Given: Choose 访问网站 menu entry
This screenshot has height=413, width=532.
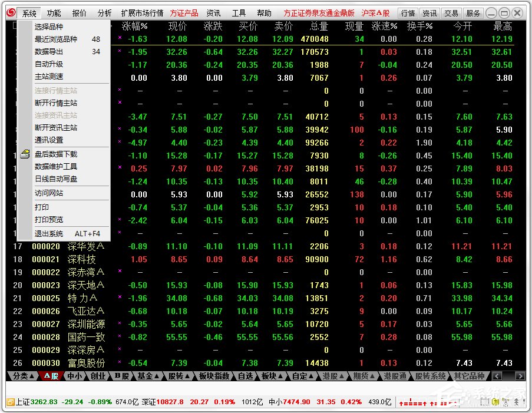Looking at the screenshot, I should tap(64, 193).
